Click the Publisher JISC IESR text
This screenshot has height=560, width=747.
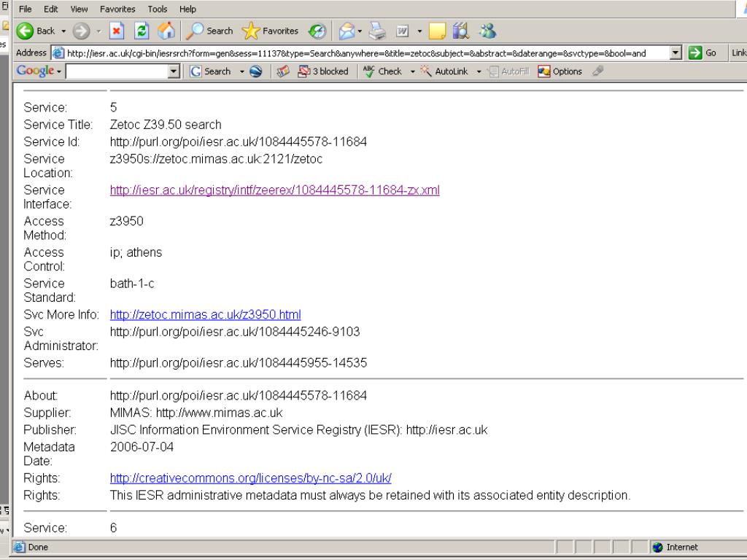click(298, 429)
